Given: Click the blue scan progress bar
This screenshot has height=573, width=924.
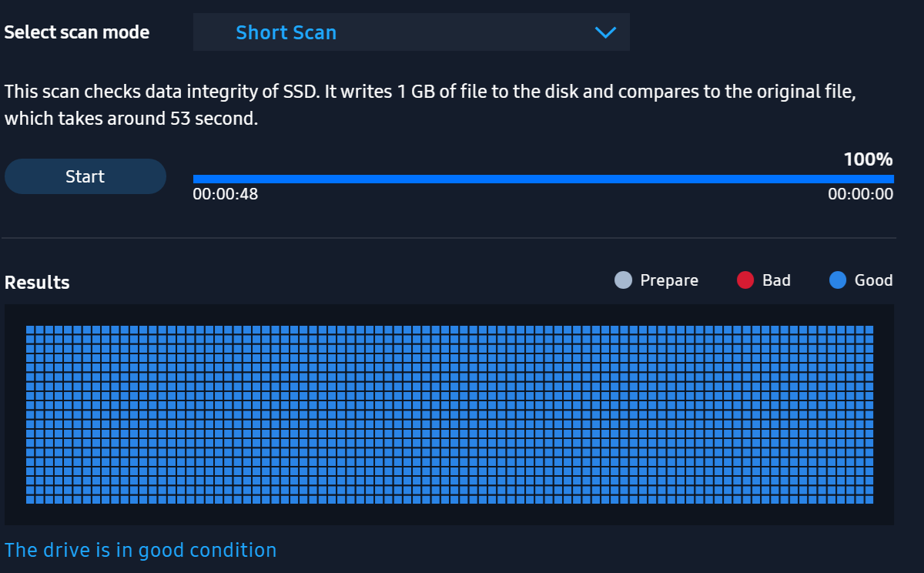Looking at the screenshot, I should point(543,179).
